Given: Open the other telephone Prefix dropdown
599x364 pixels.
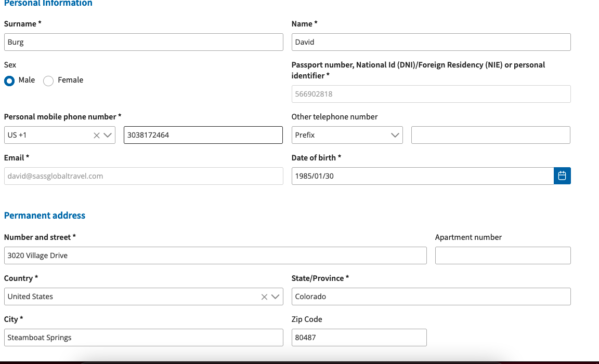Looking at the screenshot, I should pos(347,135).
